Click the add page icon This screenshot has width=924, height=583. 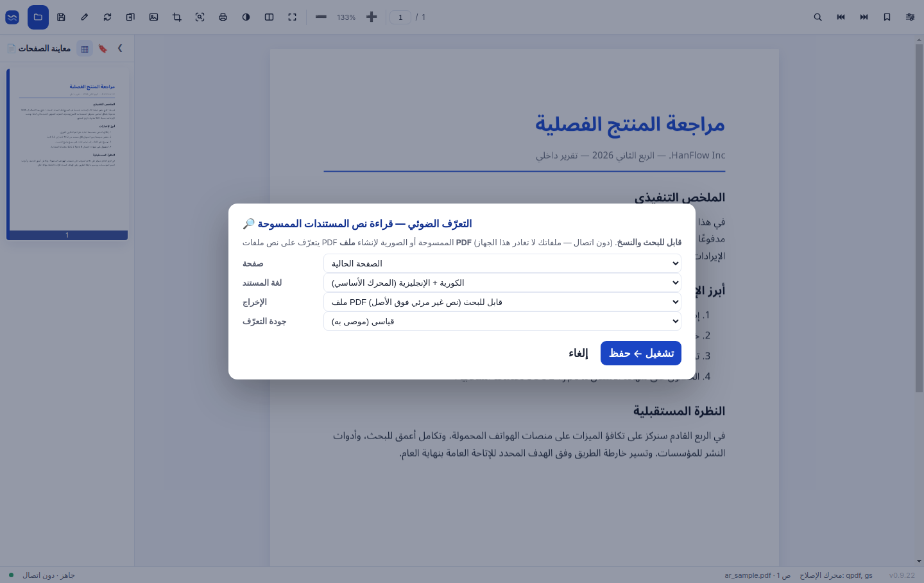[x=130, y=17]
